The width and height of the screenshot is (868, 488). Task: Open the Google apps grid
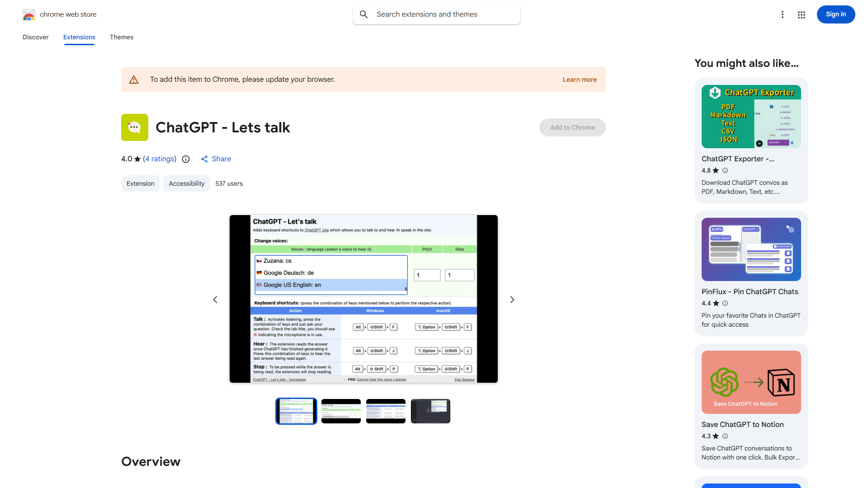[801, 14]
